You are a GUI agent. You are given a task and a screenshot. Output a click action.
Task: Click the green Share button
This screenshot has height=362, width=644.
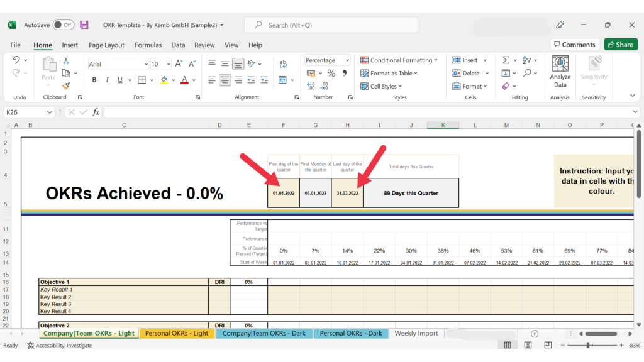pos(621,45)
